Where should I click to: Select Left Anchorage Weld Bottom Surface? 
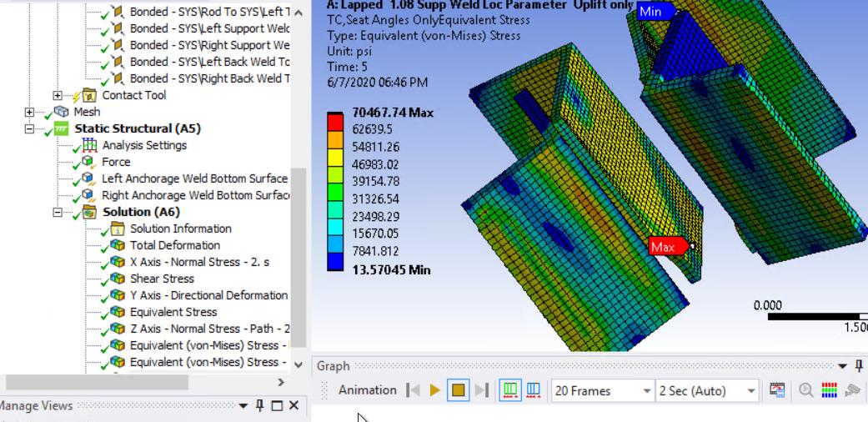[195, 178]
